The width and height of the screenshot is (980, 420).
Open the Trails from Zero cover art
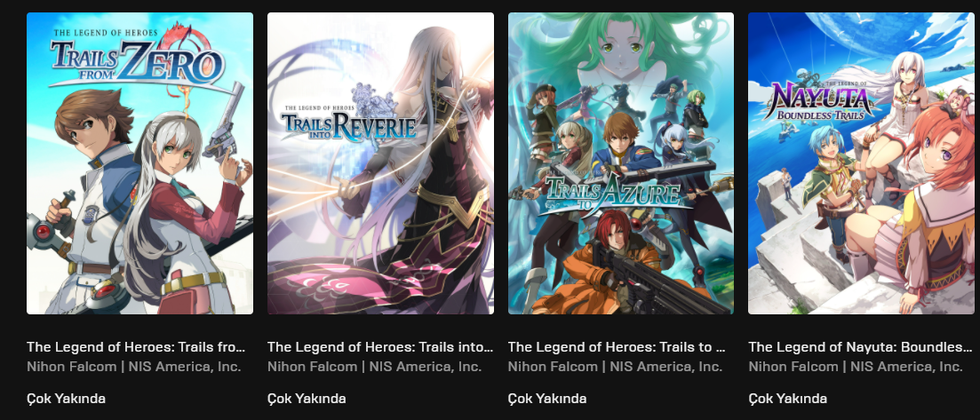tap(140, 163)
